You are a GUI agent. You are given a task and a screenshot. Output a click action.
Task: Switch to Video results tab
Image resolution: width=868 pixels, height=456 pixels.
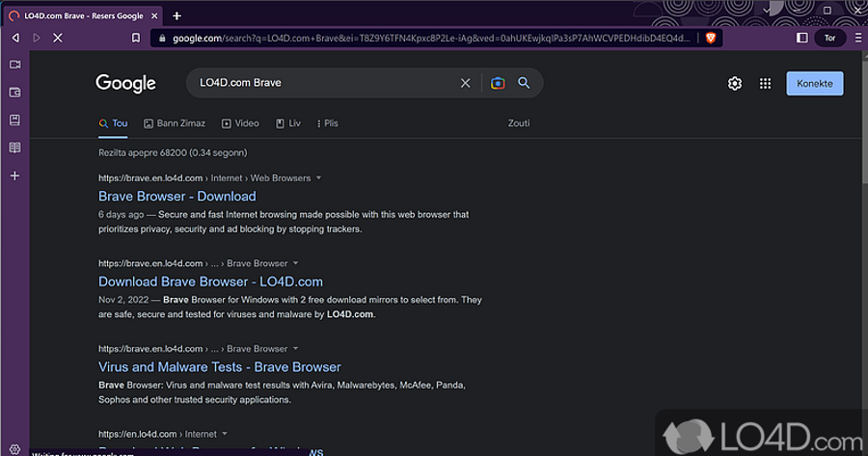(x=240, y=123)
